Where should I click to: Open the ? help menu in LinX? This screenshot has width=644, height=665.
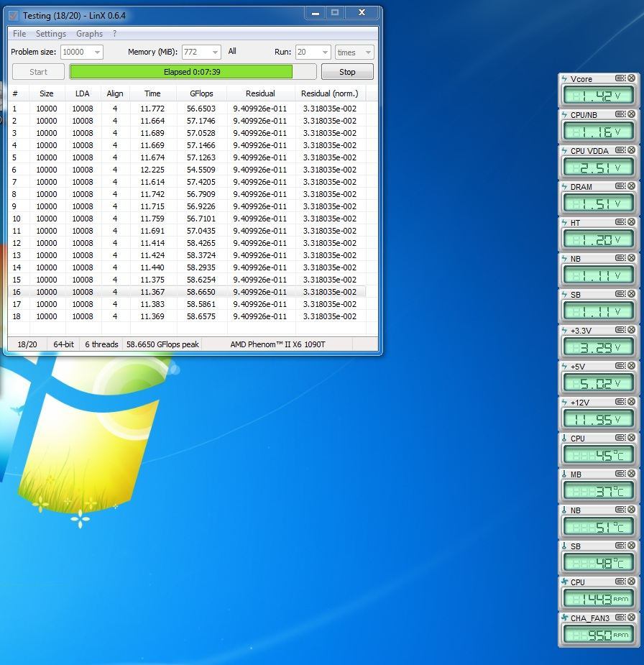114,34
